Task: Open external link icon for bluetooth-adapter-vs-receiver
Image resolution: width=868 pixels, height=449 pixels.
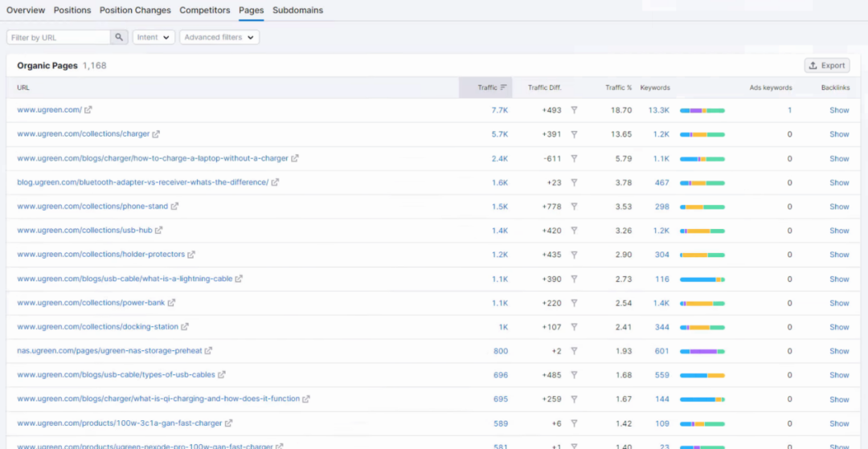Action: (275, 182)
